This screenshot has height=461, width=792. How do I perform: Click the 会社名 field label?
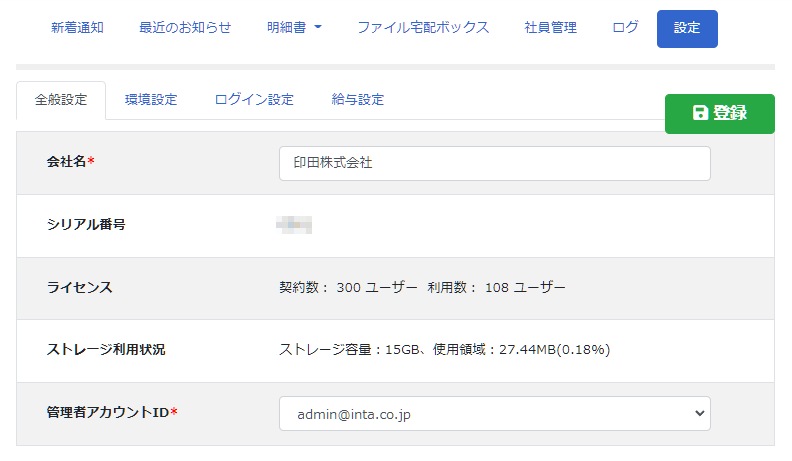point(70,161)
